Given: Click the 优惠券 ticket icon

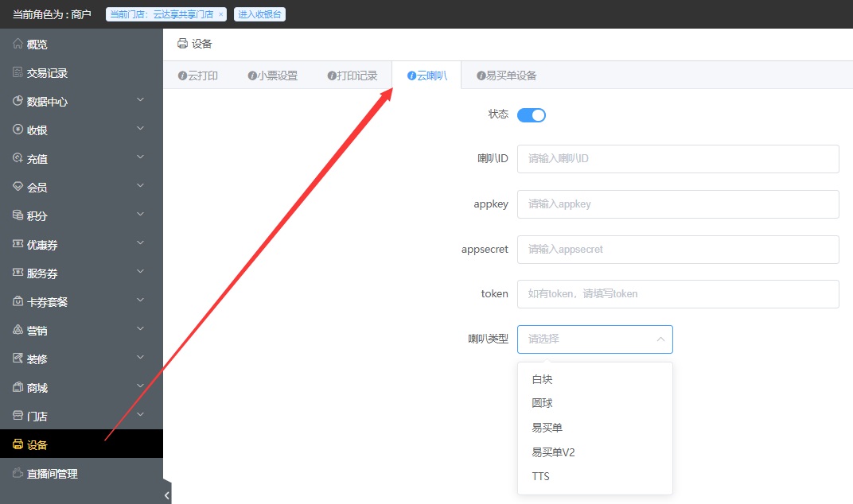Looking at the screenshot, I should tap(18, 243).
